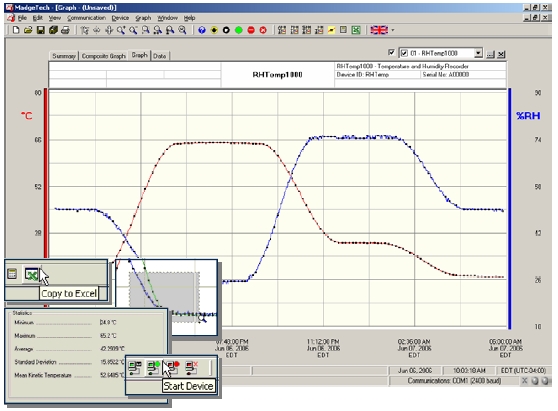Click the black circle icon in toolbar

pyautogui.click(x=226, y=30)
